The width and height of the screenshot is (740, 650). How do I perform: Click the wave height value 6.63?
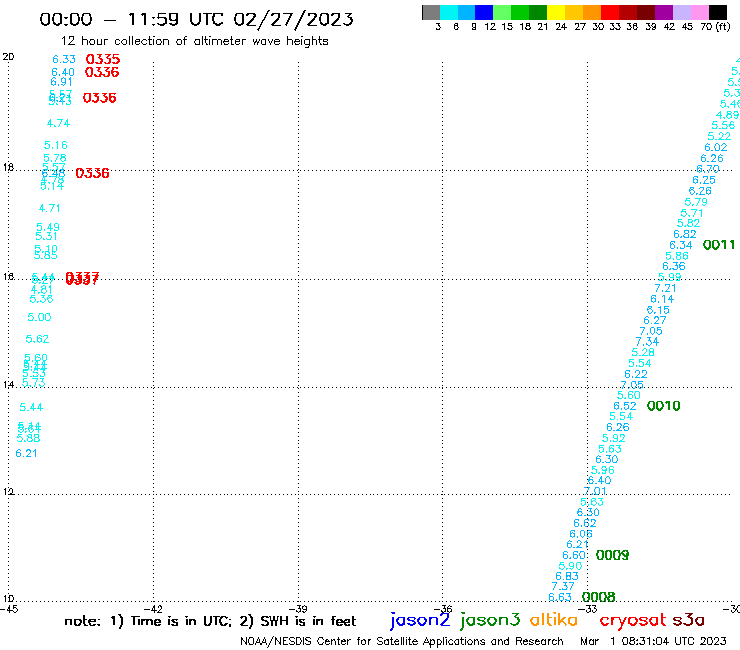(560, 597)
